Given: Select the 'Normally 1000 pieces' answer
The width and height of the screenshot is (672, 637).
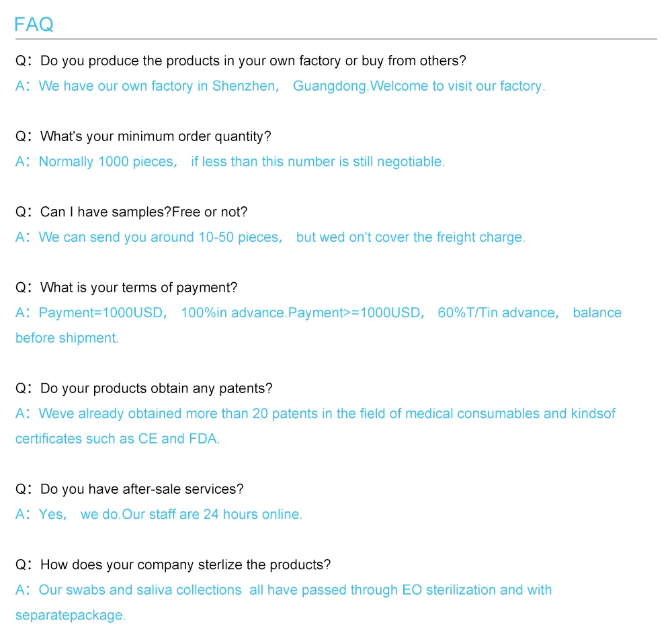Looking at the screenshot, I should [x=230, y=162].
